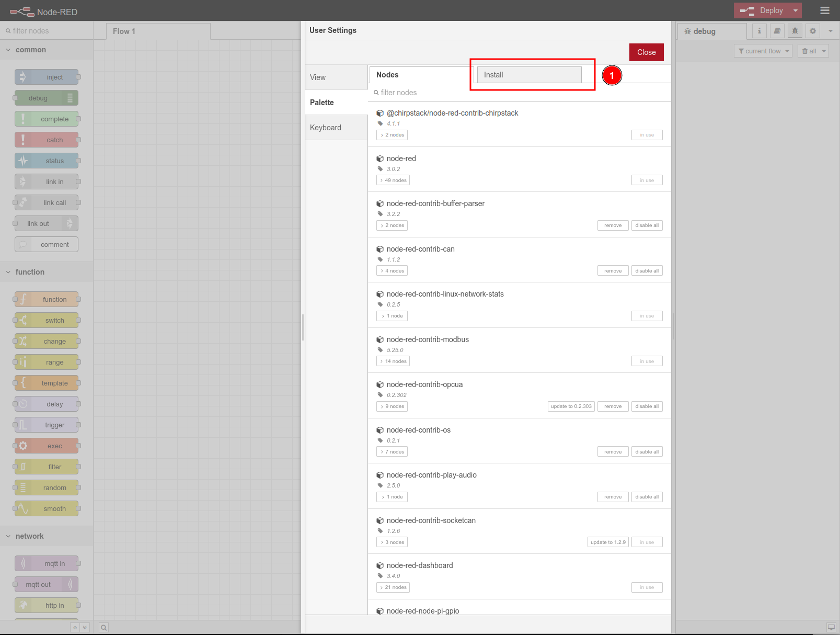Select the Keyboard settings tab
This screenshot has height=635, width=840.
coord(326,128)
